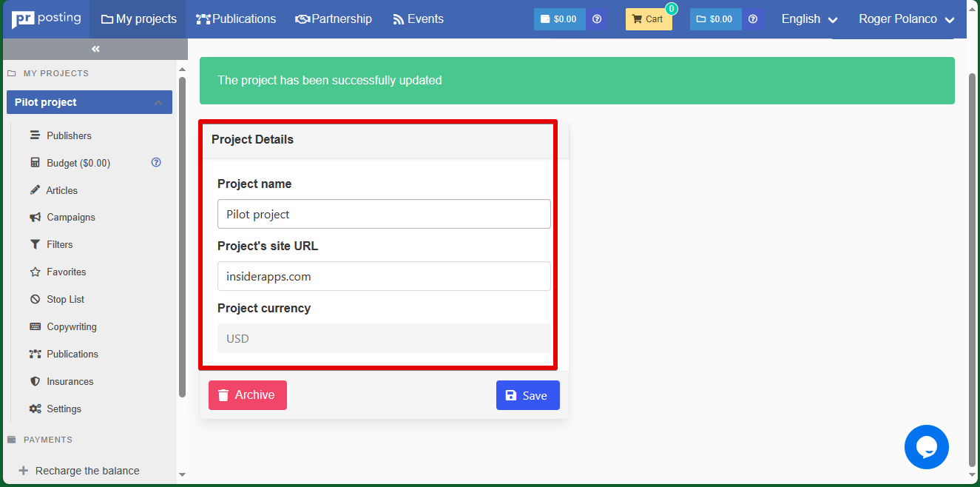Open project Settings gears item
The width and height of the screenshot is (980, 487).
(x=64, y=409)
